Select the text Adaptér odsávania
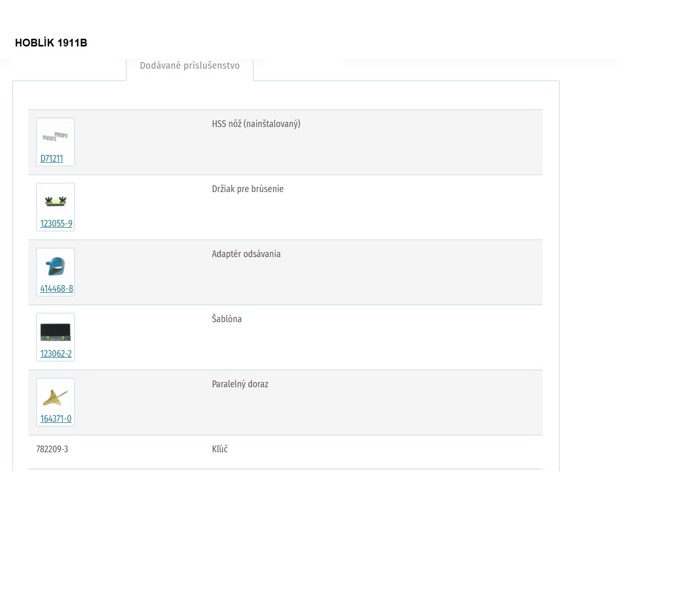The image size is (700, 602). pyautogui.click(x=246, y=254)
